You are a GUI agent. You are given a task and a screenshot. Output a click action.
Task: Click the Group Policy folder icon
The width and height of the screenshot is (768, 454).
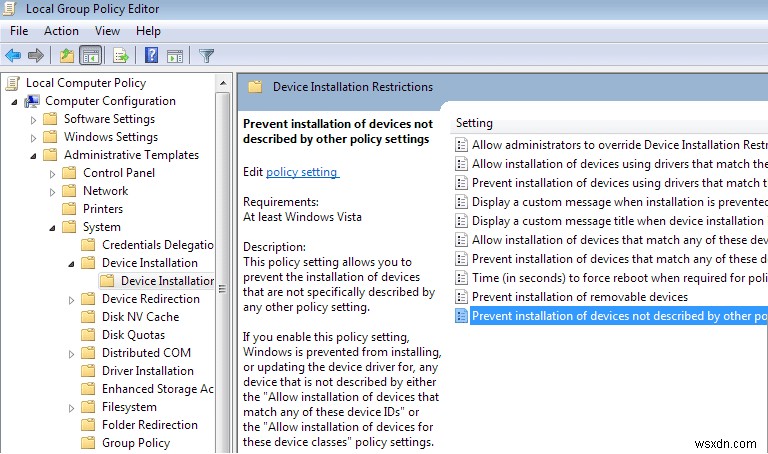pos(88,443)
